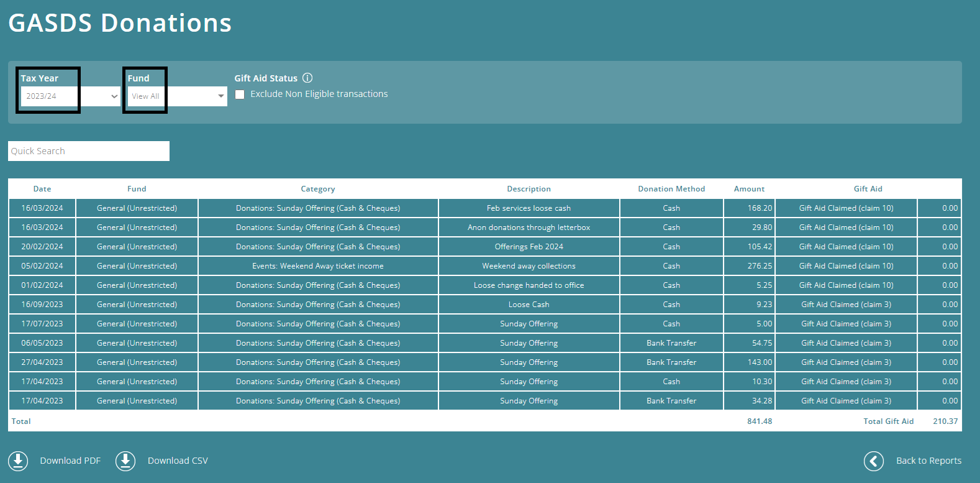Image resolution: width=980 pixels, height=483 pixels.
Task: Select 'Weekend away collections' description cell
Action: (x=529, y=266)
